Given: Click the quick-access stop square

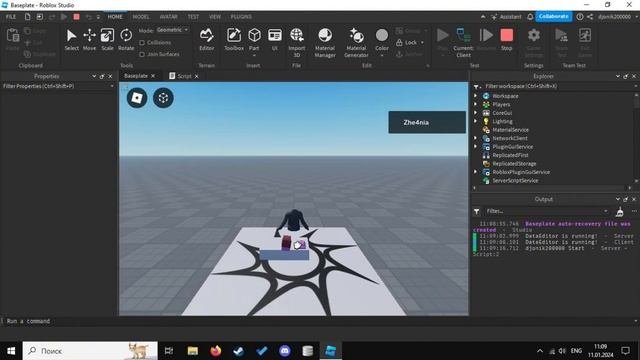Looking at the screenshot, I should click(76, 17).
